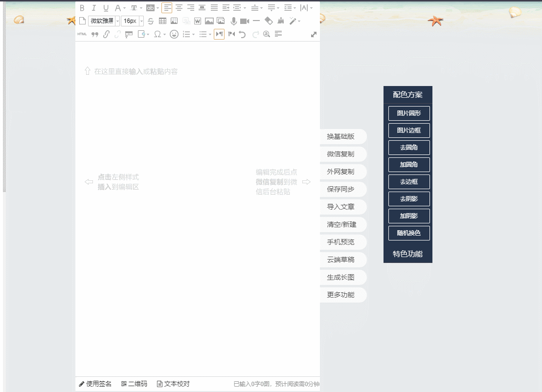The width and height of the screenshot is (542, 392).
Task: Toggle underline formatting
Action: pos(106,8)
